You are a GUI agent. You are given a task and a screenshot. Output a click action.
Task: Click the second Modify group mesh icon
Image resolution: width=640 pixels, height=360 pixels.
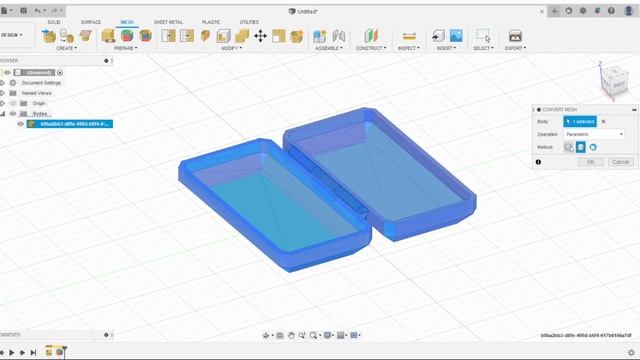[187, 36]
